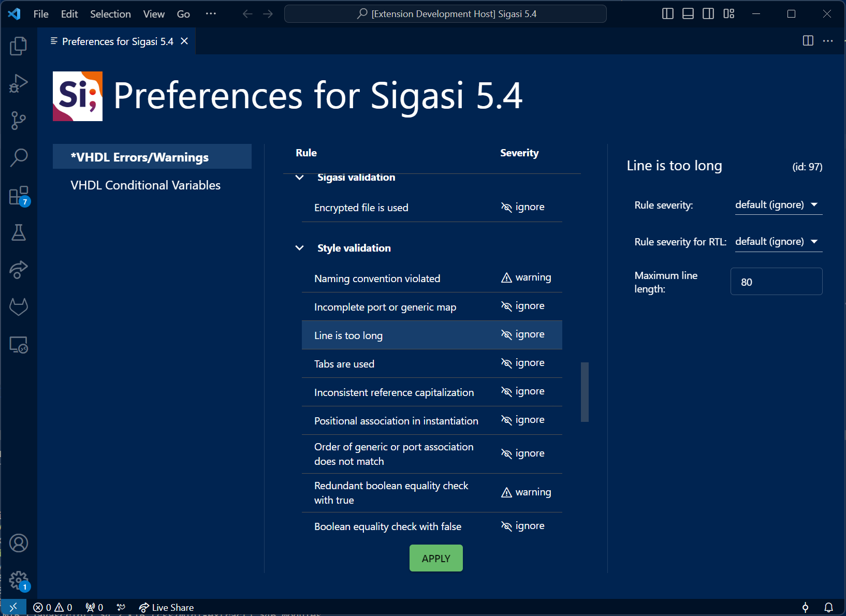Select Boolean equality check with false rule
This screenshot has height=616, width=846.
point(432,526)
